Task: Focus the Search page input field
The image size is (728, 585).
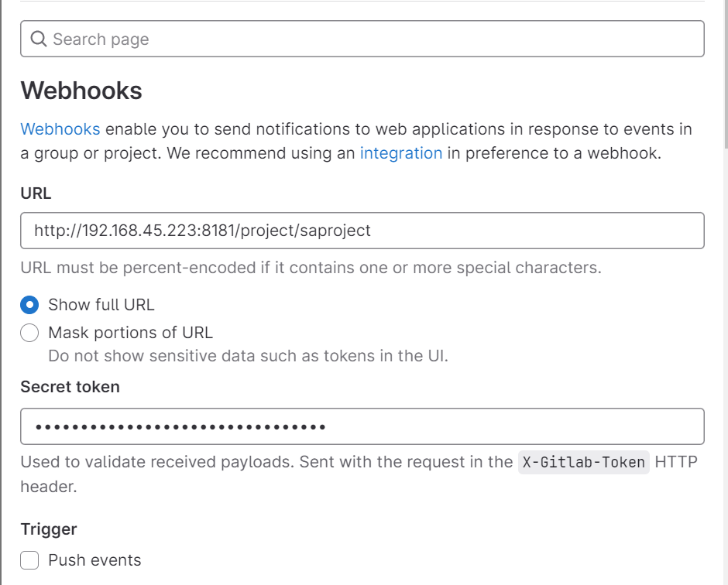Action: (x=372, y=39)
